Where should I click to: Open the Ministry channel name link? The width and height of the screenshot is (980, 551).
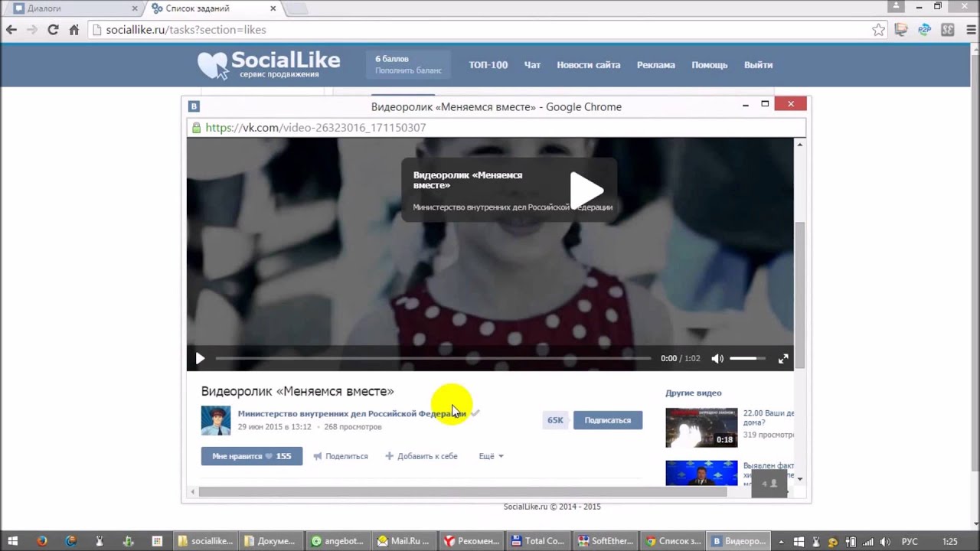click(x=352, y=413)
